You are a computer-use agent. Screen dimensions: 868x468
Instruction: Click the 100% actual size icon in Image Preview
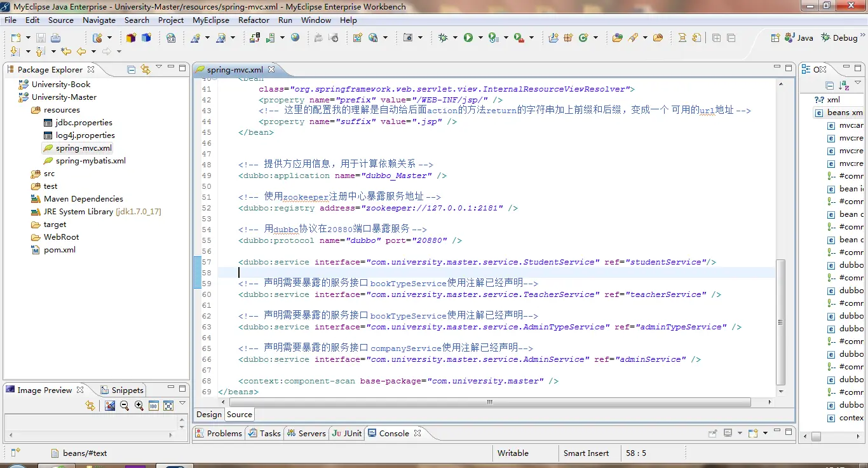tap(154, 406)
